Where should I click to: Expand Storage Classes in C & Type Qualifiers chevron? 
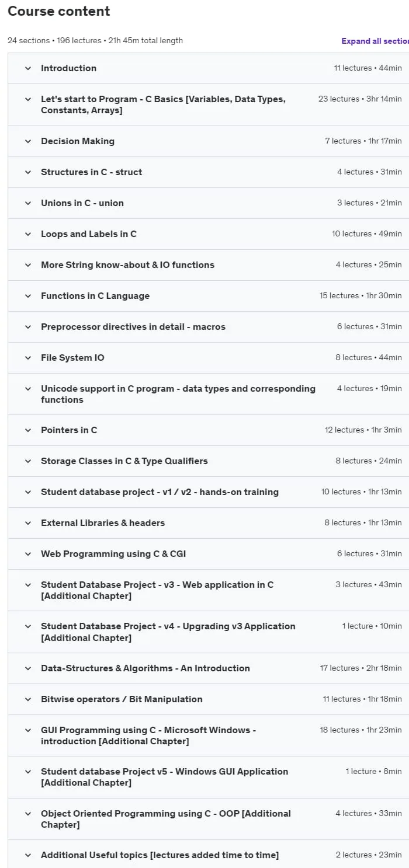point(27,461)
